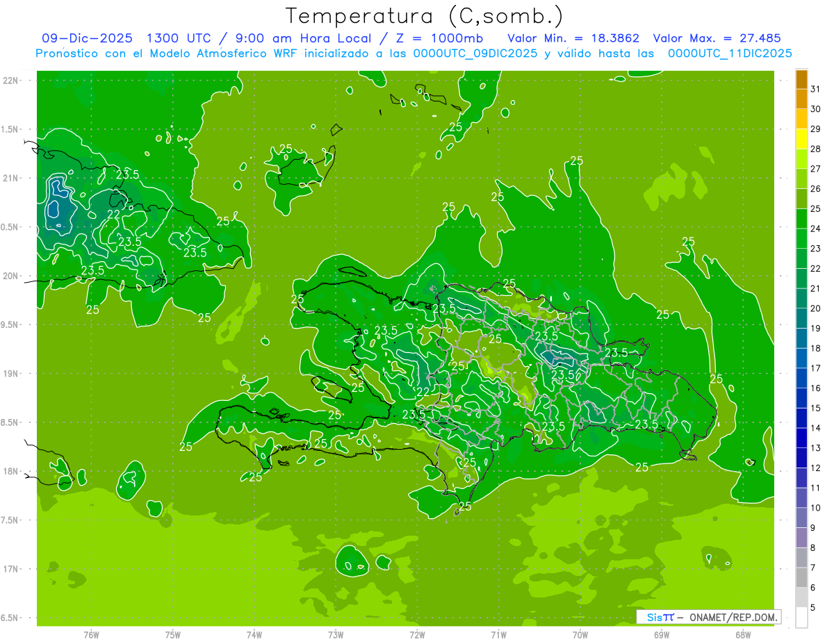The image size is (834, 644).
Task: Click the '18' color scale label
Action: pyautogui.click(x=816, y=348)
